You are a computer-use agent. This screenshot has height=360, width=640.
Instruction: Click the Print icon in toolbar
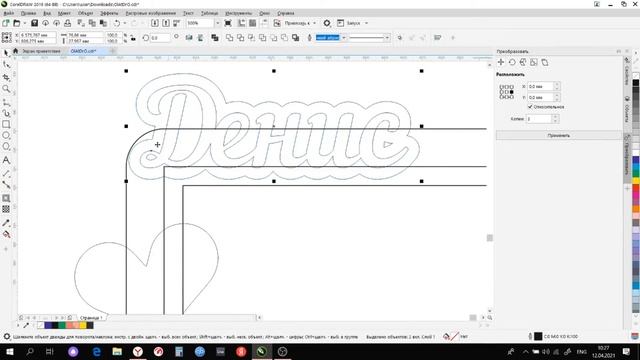(x=68, y=23)
